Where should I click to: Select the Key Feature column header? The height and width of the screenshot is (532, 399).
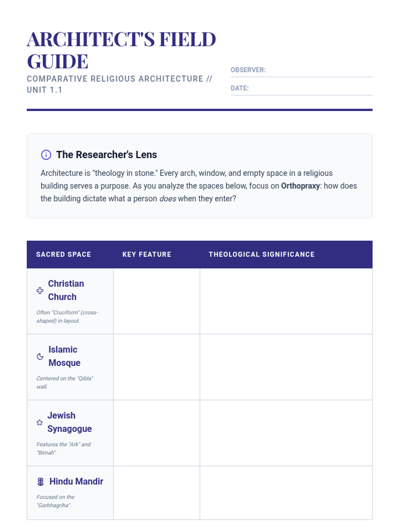pyautogui.click(x=147, y=254)
